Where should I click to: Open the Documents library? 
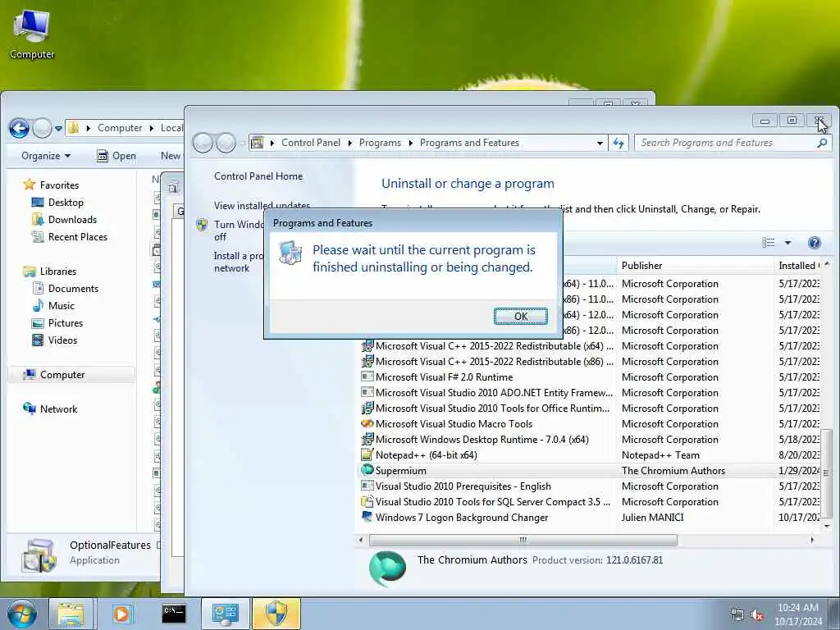(x=66, y=288)
